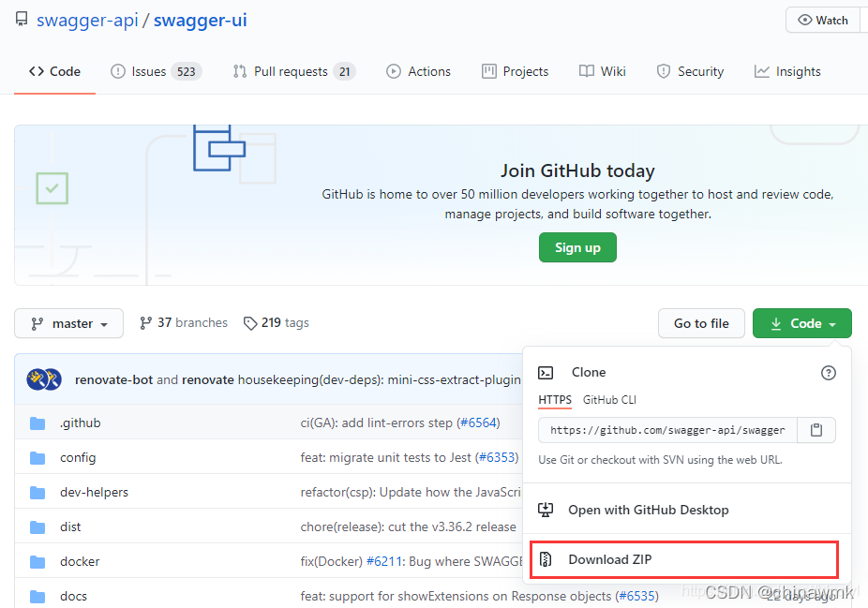Viewport: 868px width, 608px height.
Task: Toggle the green Code dropdown button
Action: pos(802,323)
